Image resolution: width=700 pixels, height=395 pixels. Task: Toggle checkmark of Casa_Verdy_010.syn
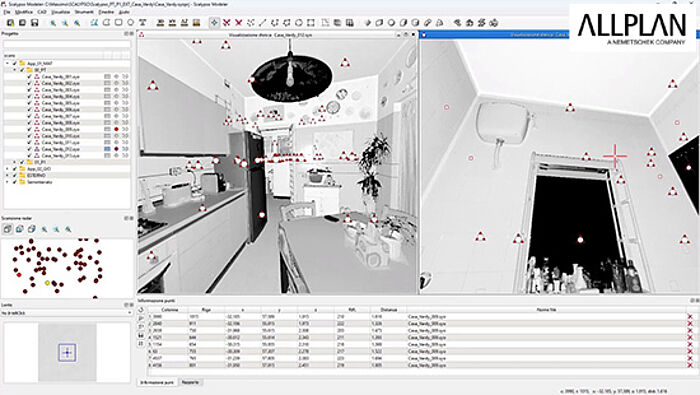(29, 136)
